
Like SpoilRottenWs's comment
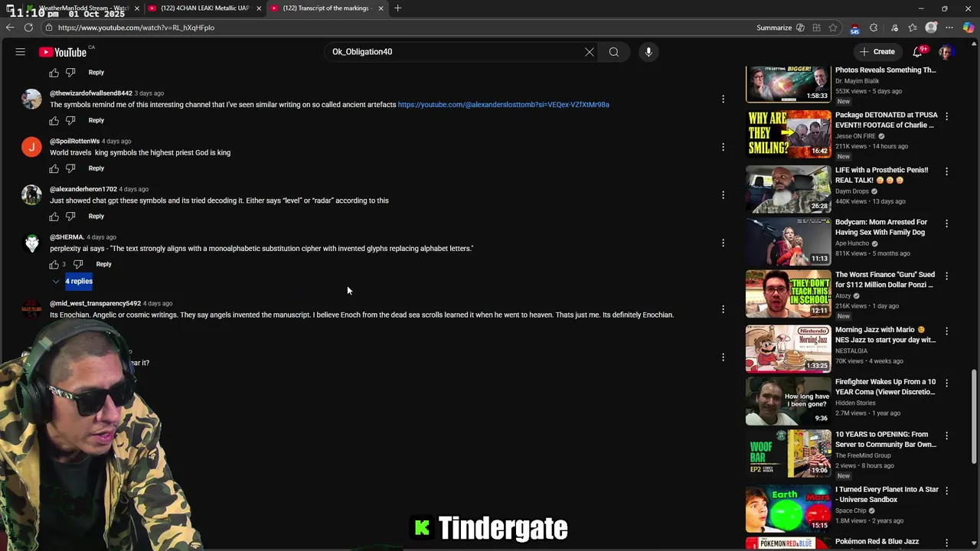pyautogui.click(x=54, y=168)
